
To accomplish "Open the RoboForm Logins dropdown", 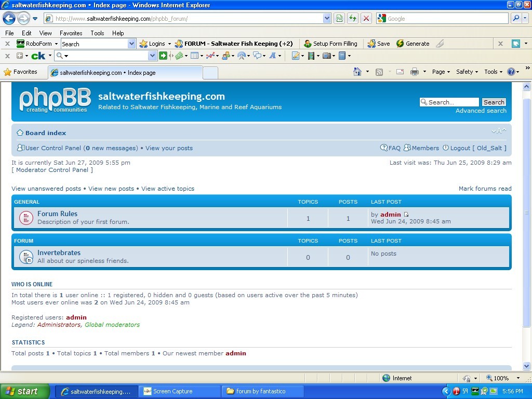I will pyautogui.click(x=155, y=44).
